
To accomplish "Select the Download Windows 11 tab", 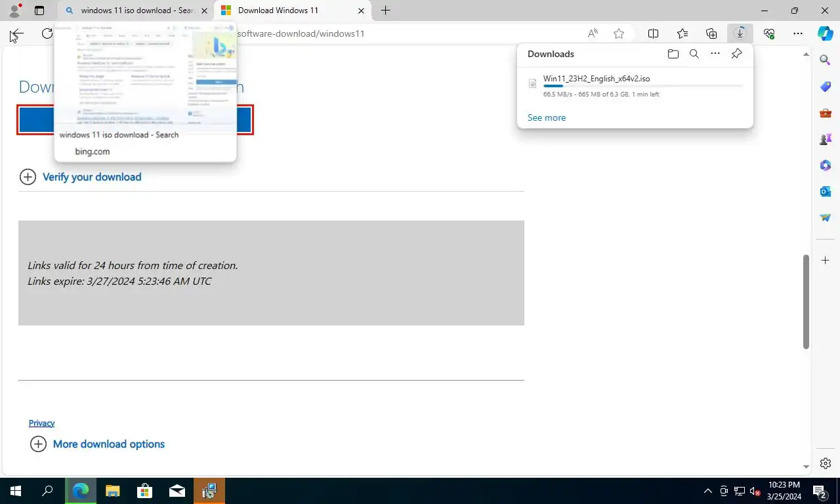I will 292,10.
